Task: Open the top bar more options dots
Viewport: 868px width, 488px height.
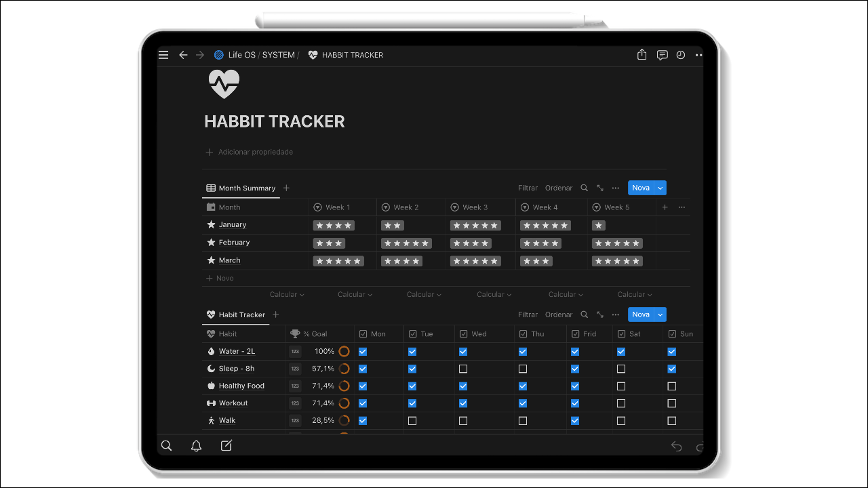Action: 698,55
